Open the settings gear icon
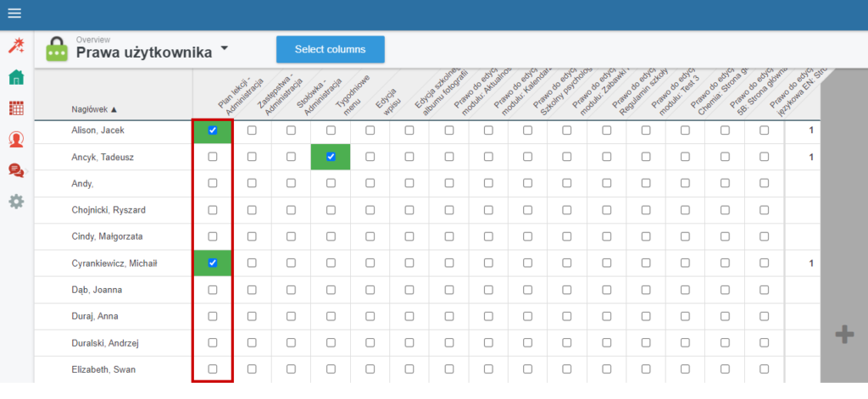 tap(15, 202)
